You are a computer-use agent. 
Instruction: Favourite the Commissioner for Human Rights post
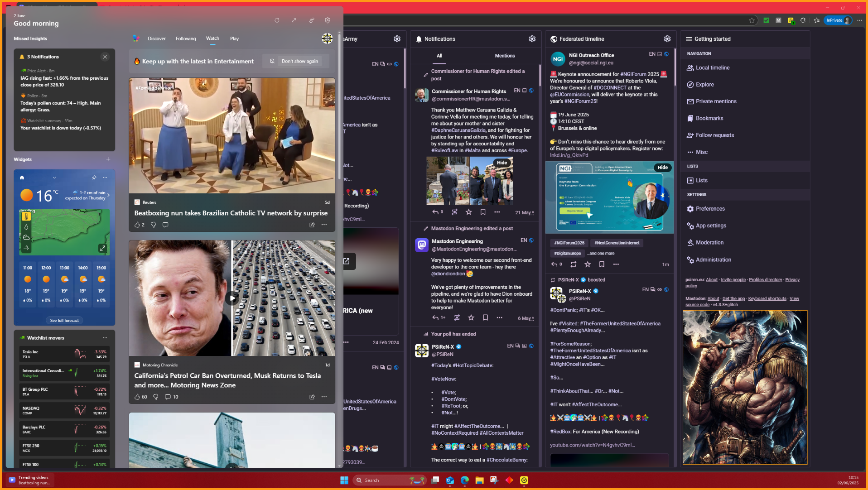tap(469, 212)
